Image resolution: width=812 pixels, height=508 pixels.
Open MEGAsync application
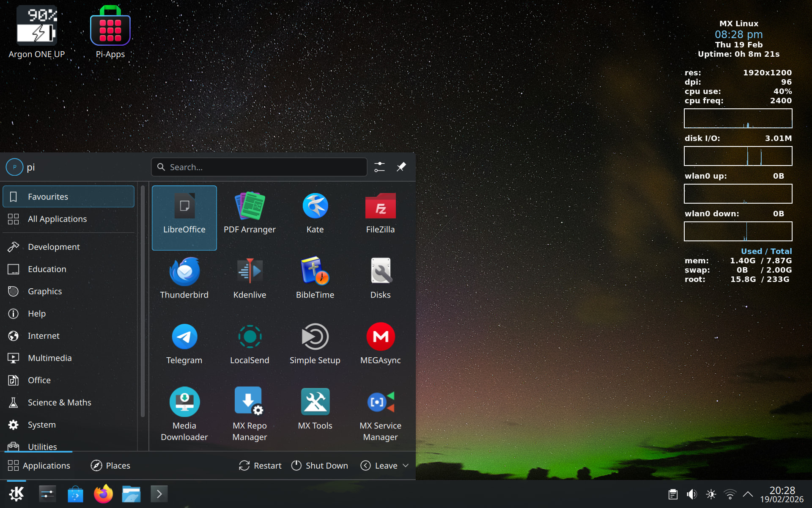coord(380,343)
